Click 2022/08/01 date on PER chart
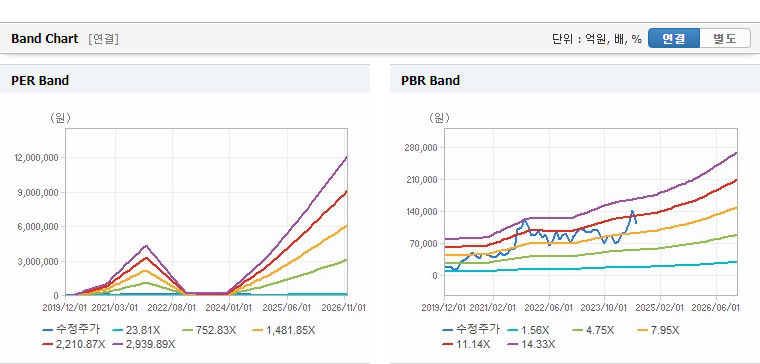Screen dimensions: 760x364 click(172, 308)
